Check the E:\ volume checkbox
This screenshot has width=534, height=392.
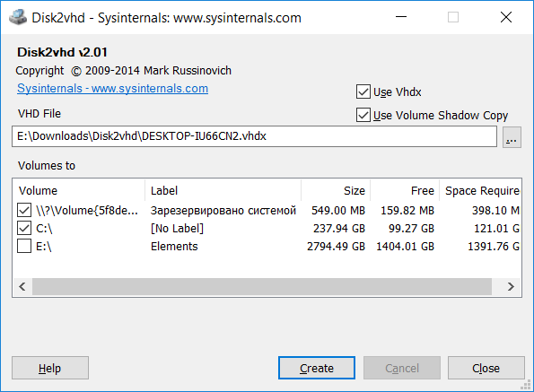[x=24, y=246]
